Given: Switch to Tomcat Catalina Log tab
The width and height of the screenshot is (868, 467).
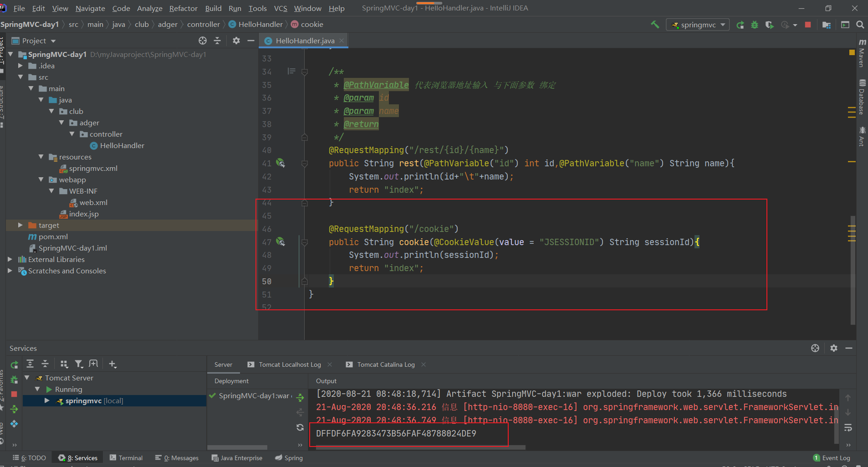Looking at the screenshot, I should pos(386,364).
